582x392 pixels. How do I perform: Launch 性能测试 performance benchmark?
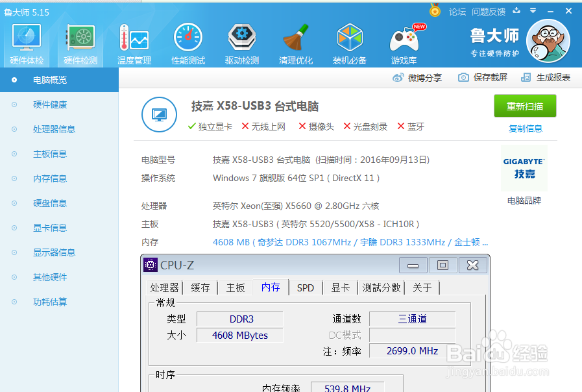coord(188,44)
